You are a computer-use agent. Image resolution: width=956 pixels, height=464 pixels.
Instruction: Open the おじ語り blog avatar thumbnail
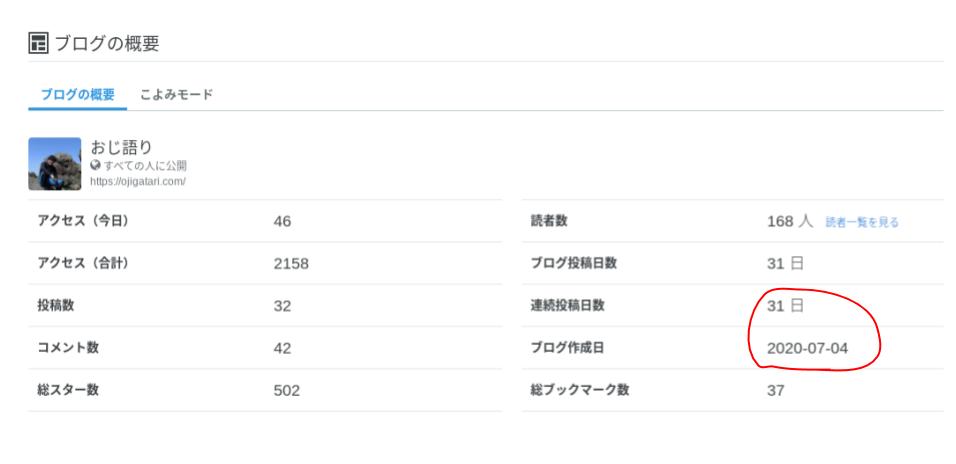55,163
